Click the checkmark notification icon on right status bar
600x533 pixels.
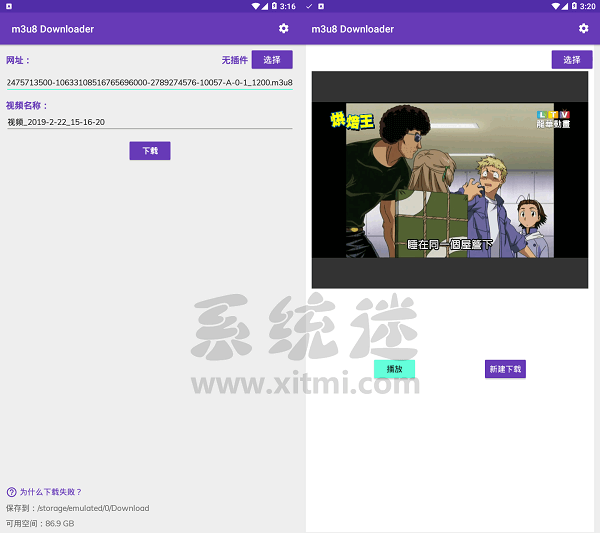(309, 6)
